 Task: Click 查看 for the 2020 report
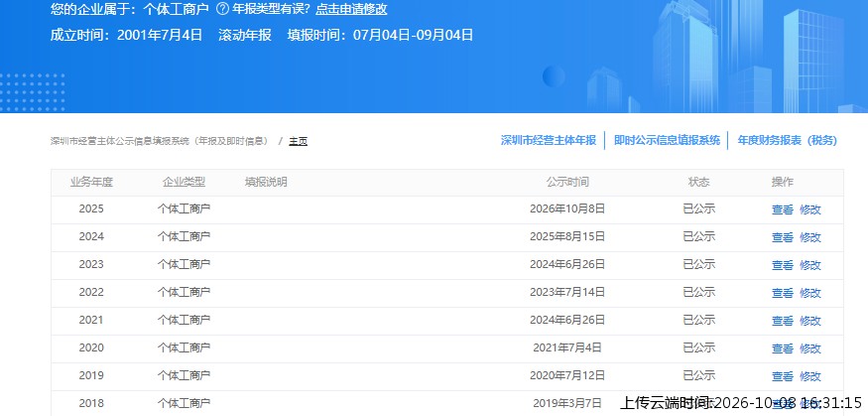[783, 348]
